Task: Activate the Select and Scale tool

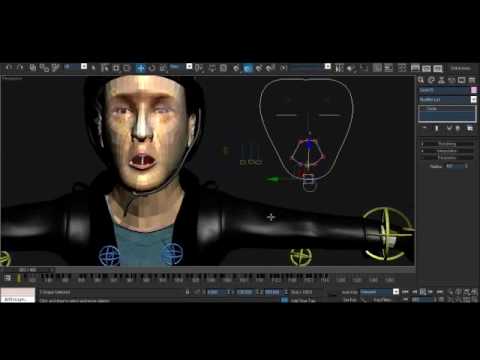Action: (x=163, y=68)
